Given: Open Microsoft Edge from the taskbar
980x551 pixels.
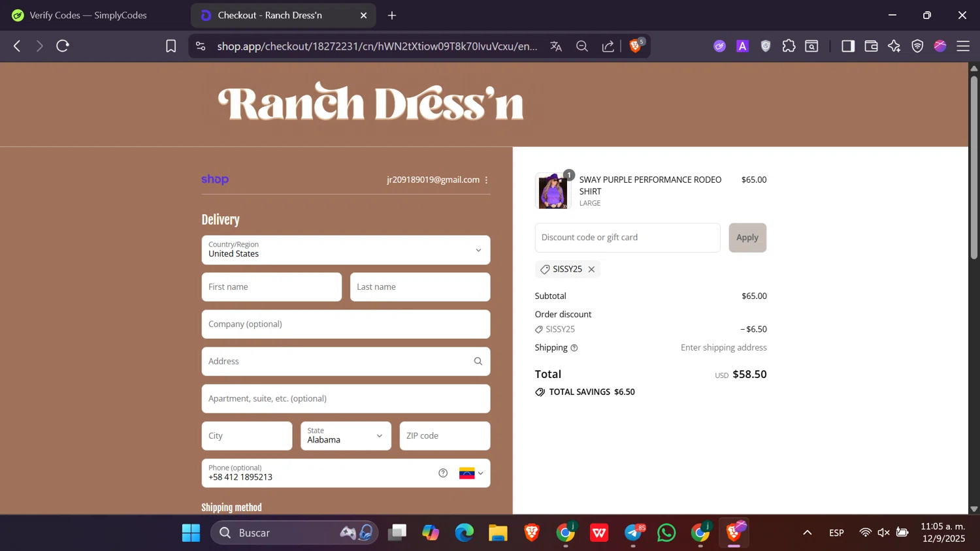Looking at the screenshot, I should coord(465,533).
